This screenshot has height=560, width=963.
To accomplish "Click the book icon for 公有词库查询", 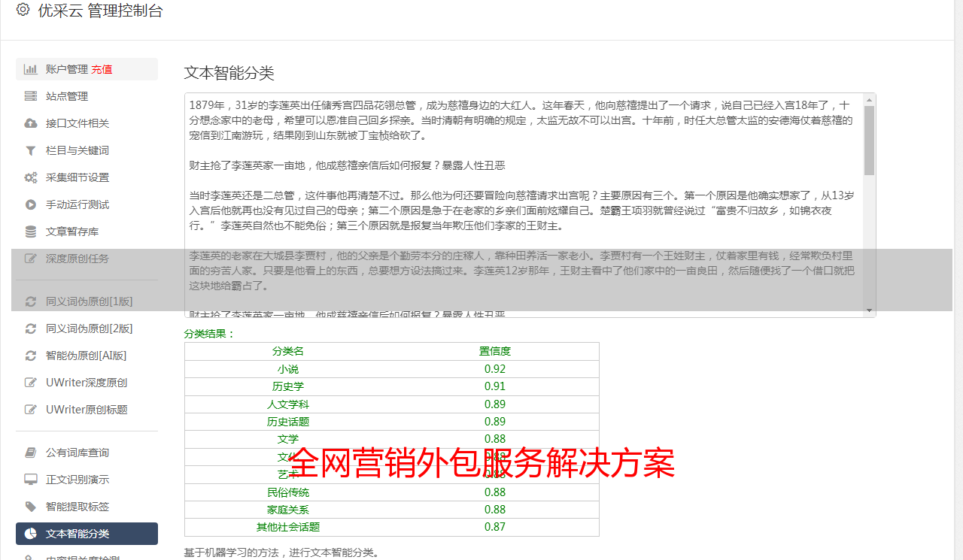I will click(31, 453).
